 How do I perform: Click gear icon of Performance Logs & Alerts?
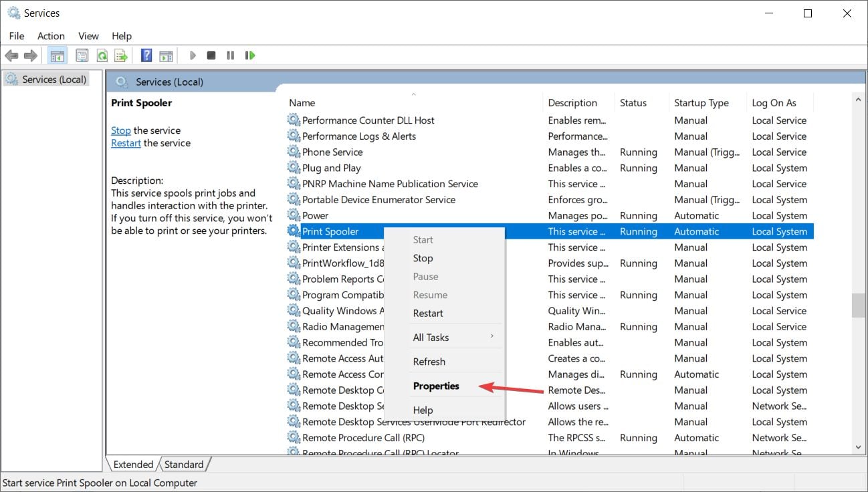[x=294, y=136]
